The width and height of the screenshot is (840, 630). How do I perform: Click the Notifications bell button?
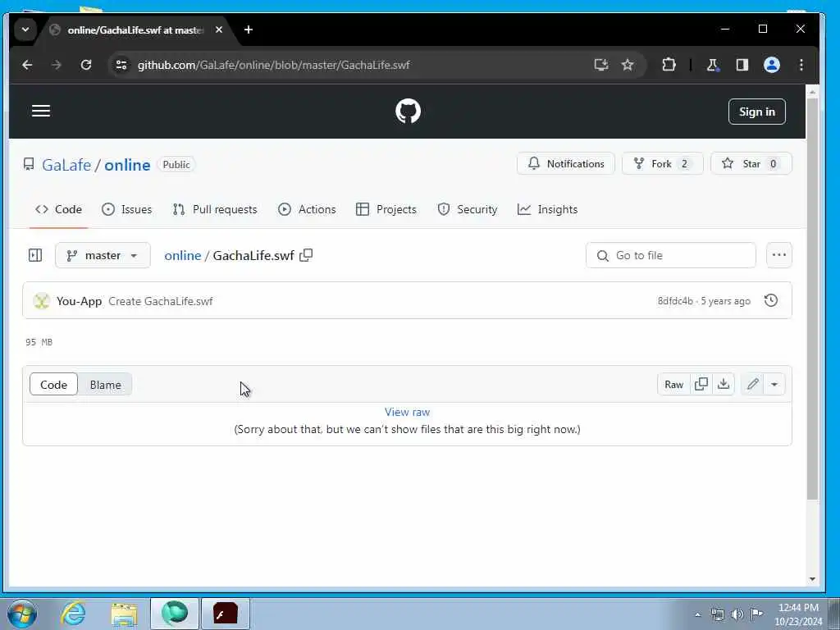coord(566,164)
